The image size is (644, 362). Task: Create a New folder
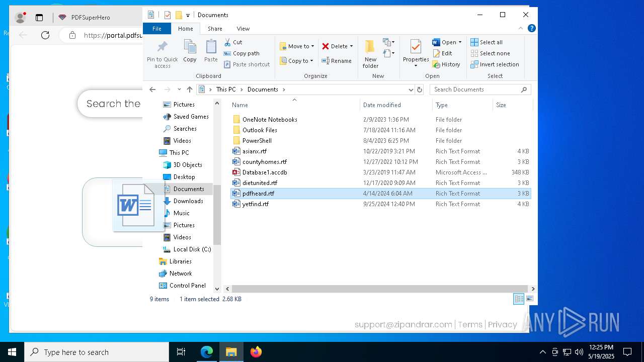tap(370, 54)
